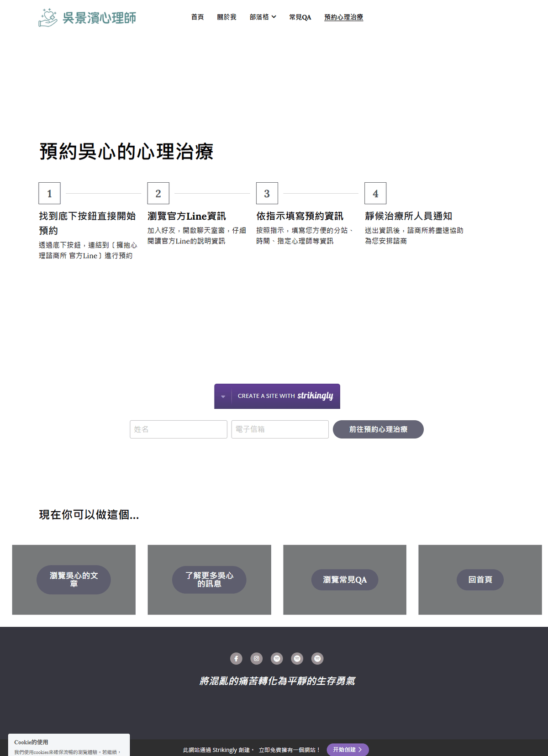The width and height of the screenshot is (548, 756).
Task: Collapse the Strikingly banner with its arrow
Action: (223, 397)
